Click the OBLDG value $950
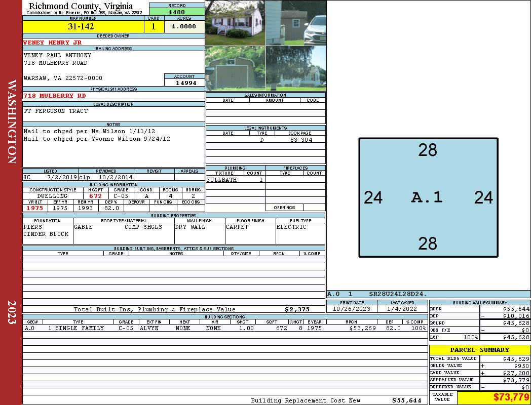The width and height of the screenshot is (532, 405). coord(521,366)
